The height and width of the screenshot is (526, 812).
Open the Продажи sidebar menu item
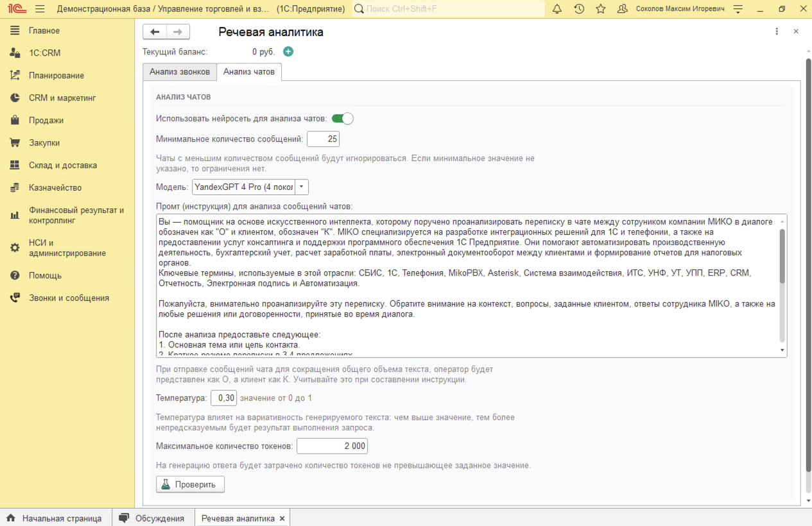(x=46, y=120)
